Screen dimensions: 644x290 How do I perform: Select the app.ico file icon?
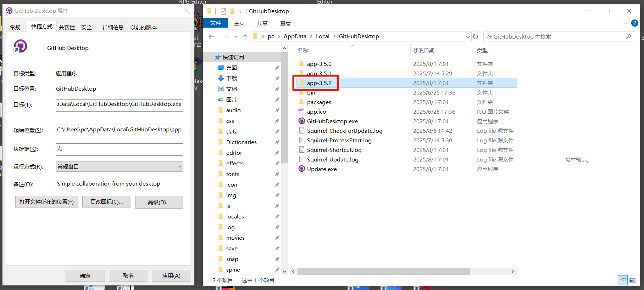click(x=301, y=112)
